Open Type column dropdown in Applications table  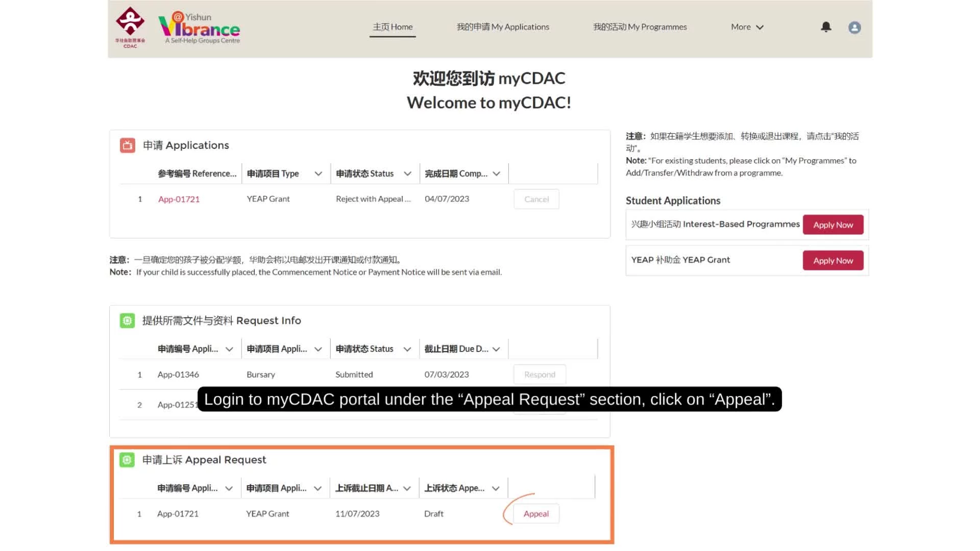pos(318,174)
